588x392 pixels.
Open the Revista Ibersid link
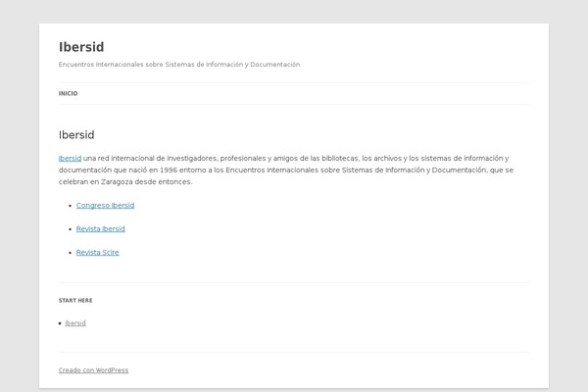(x=101, y=228)
